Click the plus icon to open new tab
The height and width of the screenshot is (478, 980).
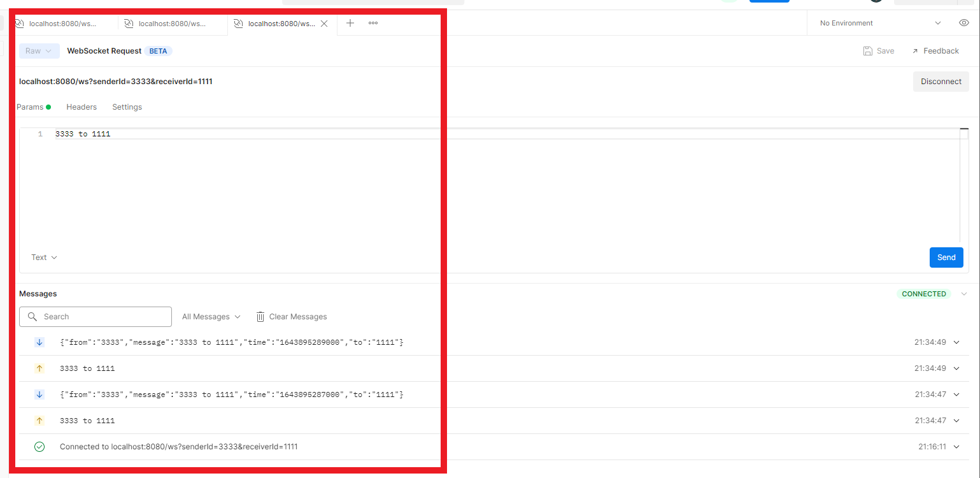point(350,23)
